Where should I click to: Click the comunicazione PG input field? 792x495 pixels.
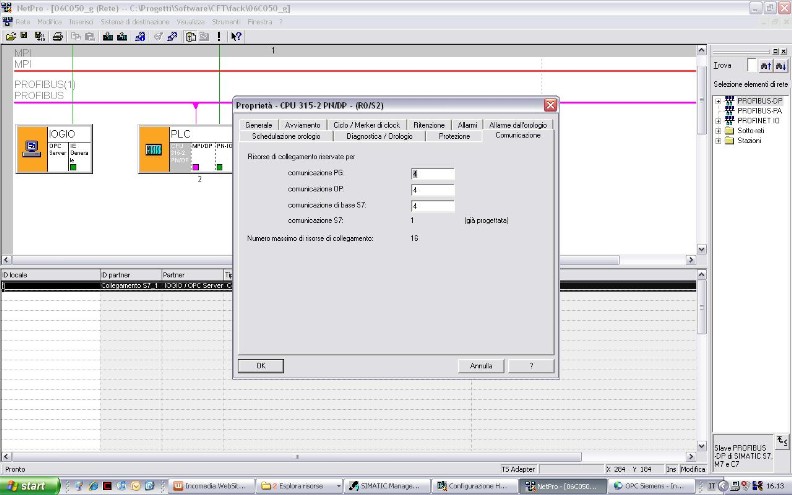[x=432, y=174]
